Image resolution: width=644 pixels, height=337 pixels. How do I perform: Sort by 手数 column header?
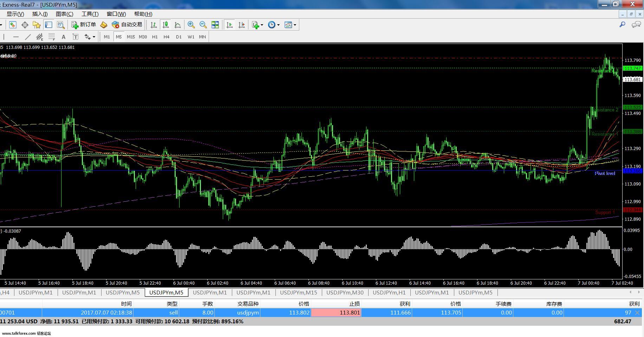(x=197, y=304)
